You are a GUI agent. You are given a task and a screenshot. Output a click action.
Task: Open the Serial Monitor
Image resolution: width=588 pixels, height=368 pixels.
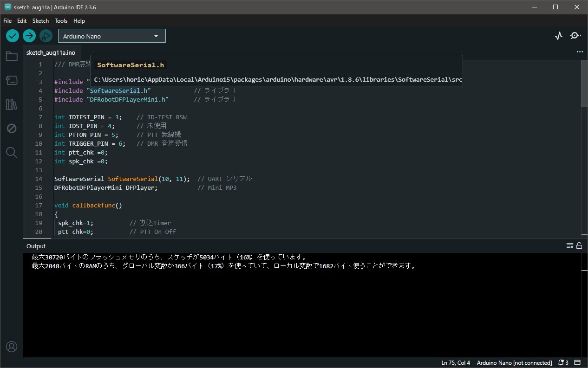(575, 36)
